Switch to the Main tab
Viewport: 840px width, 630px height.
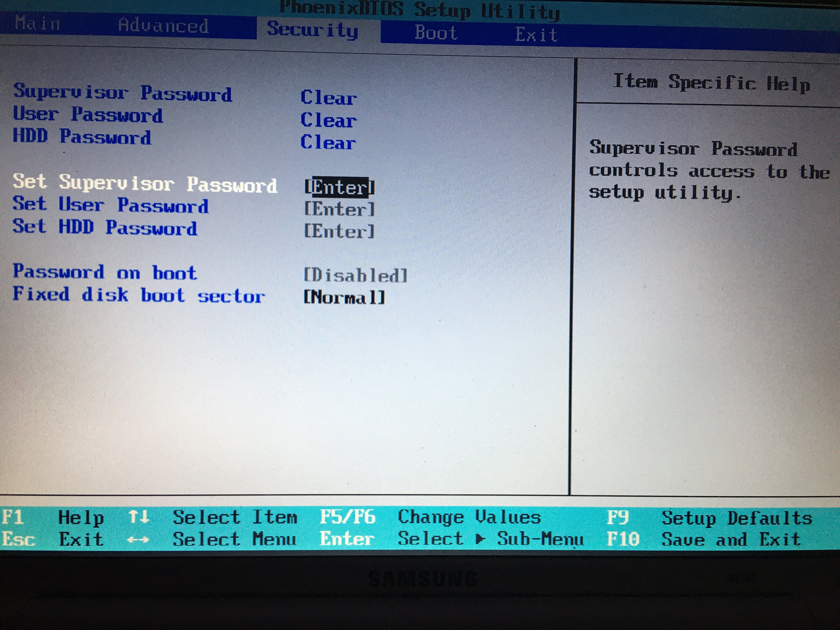[38, 24]
